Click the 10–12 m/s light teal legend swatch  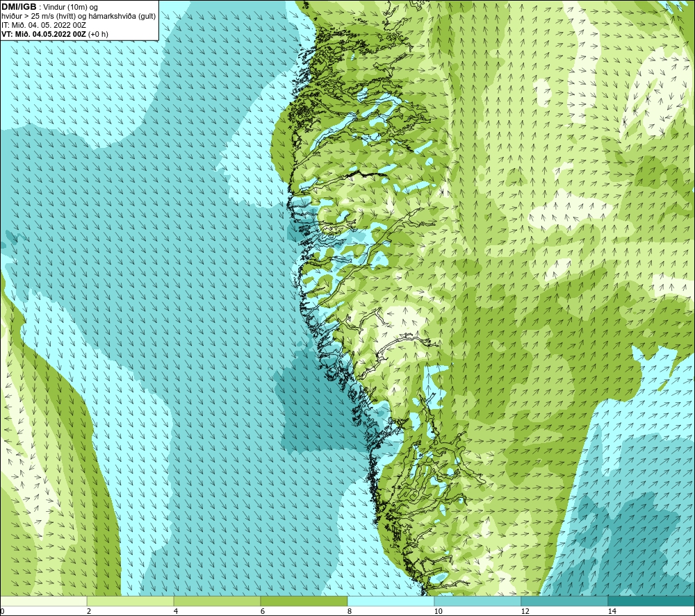click(478, 601)
